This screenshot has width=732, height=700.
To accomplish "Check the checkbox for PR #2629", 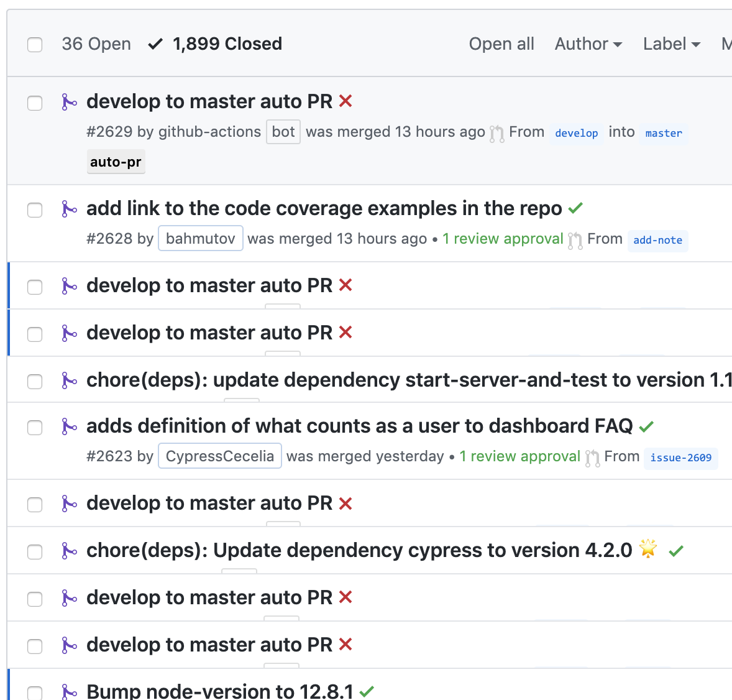I will point(35,103).
